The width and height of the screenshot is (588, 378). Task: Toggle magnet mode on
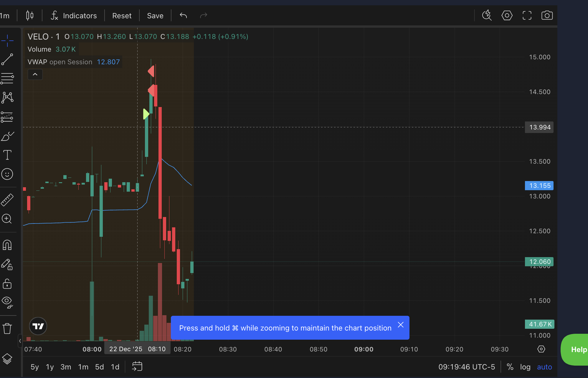[x=7, y=245]
